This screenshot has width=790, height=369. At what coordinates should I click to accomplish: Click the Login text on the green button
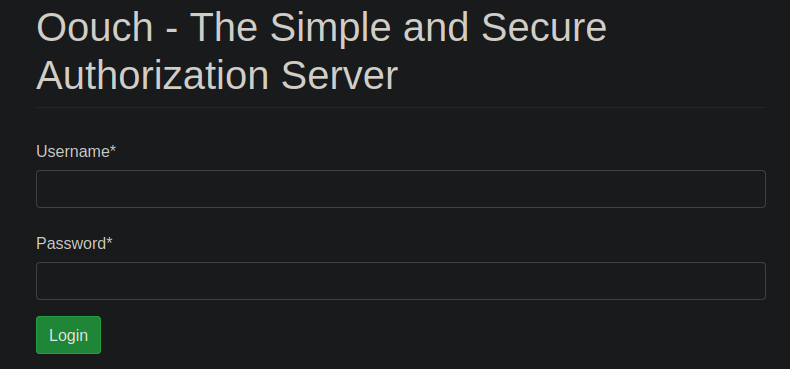69,335
